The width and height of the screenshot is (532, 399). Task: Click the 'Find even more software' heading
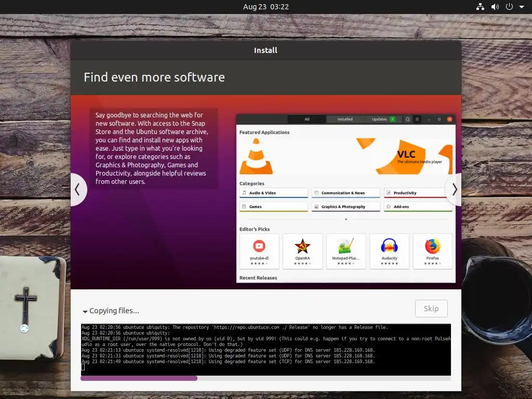click(x=154, y=77)
